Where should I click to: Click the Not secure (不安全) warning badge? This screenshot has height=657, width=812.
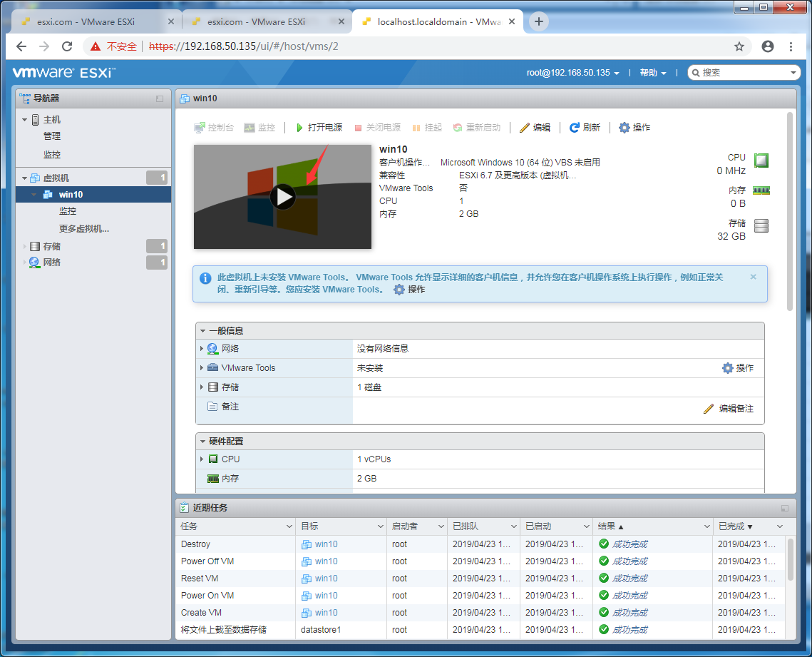(113, 46)
